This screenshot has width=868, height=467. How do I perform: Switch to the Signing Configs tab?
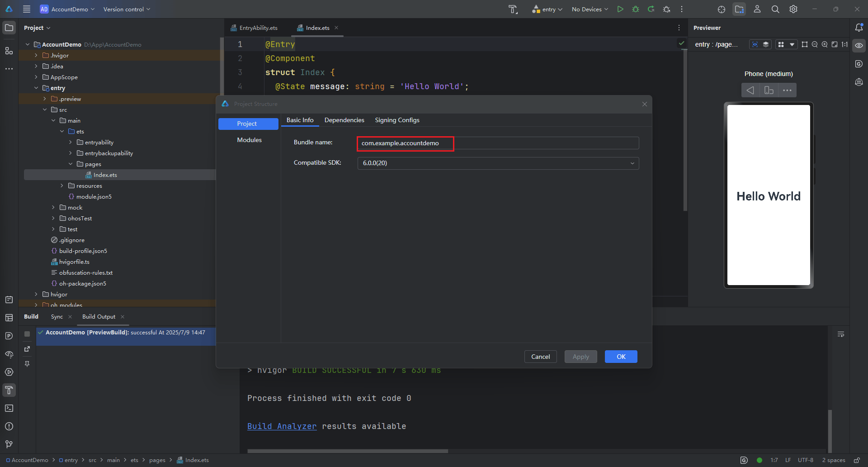point(397,120)
